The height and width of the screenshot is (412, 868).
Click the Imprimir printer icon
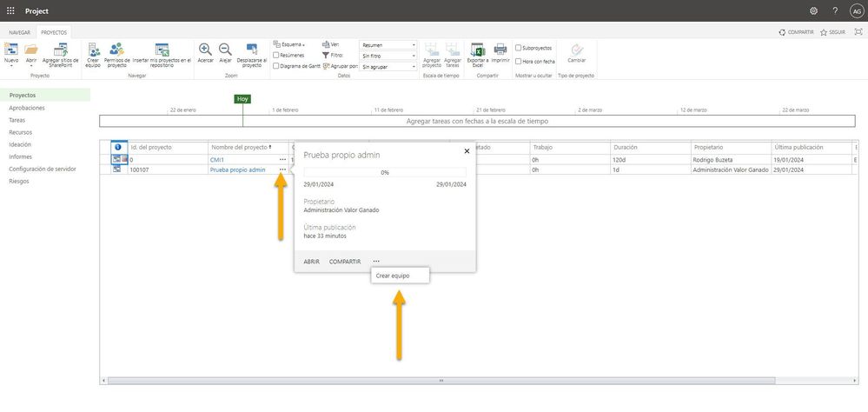500,50
